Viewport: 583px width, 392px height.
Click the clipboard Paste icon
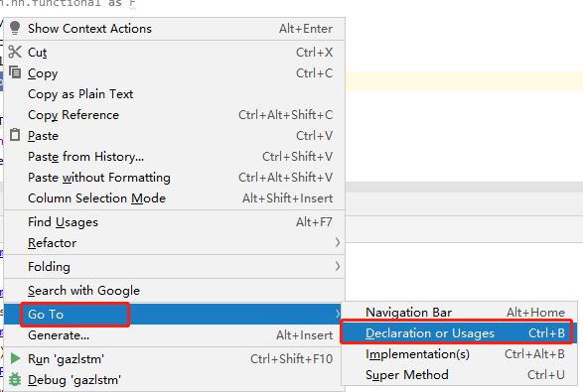[15, 135]
